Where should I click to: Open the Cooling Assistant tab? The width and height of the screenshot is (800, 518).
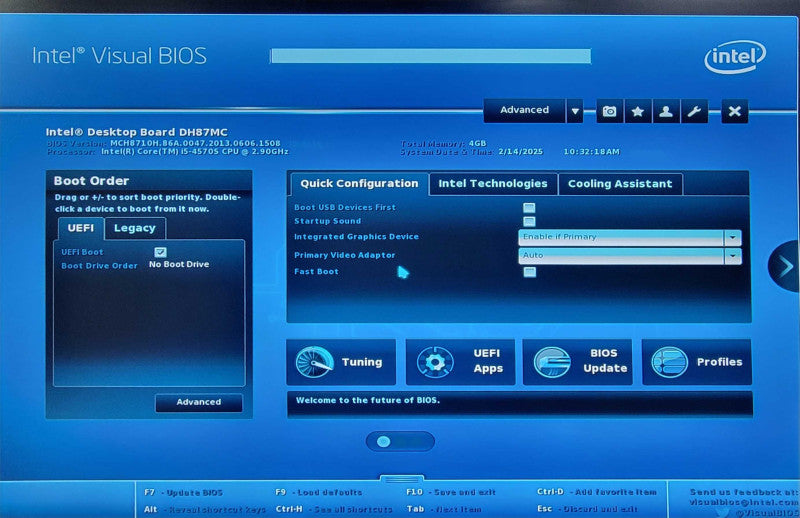pyautogui.click(x=620, y=184)
